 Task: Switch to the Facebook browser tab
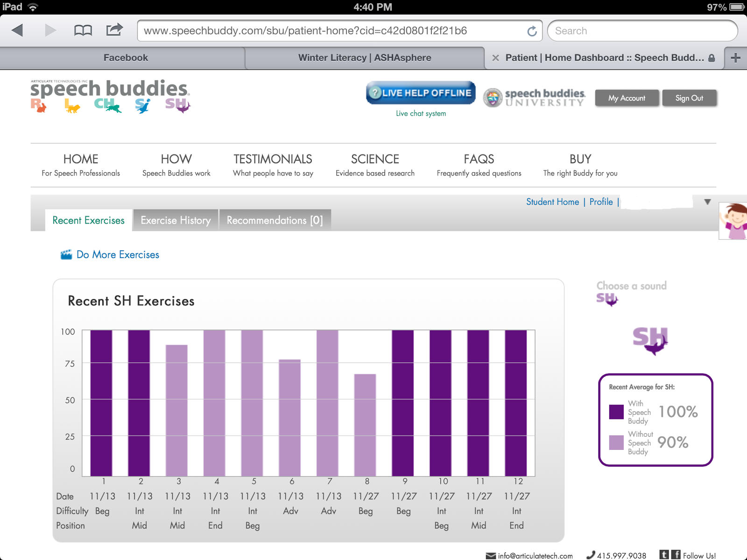click(123, 58)
